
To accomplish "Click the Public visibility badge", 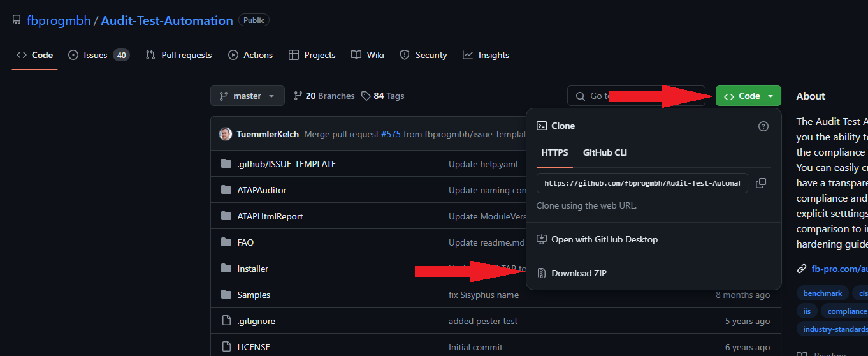I will (x=254, y=20).
